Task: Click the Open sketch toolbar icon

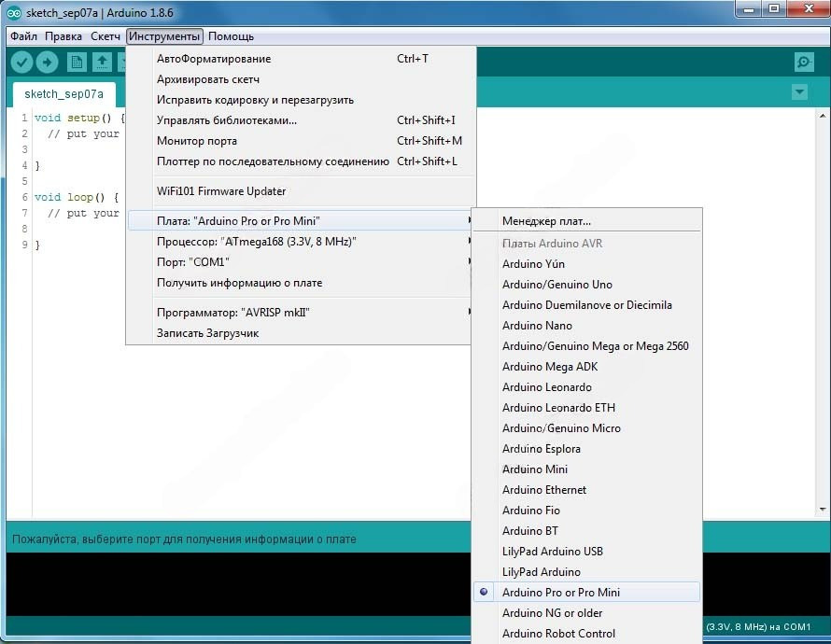Action: (102, 63)
